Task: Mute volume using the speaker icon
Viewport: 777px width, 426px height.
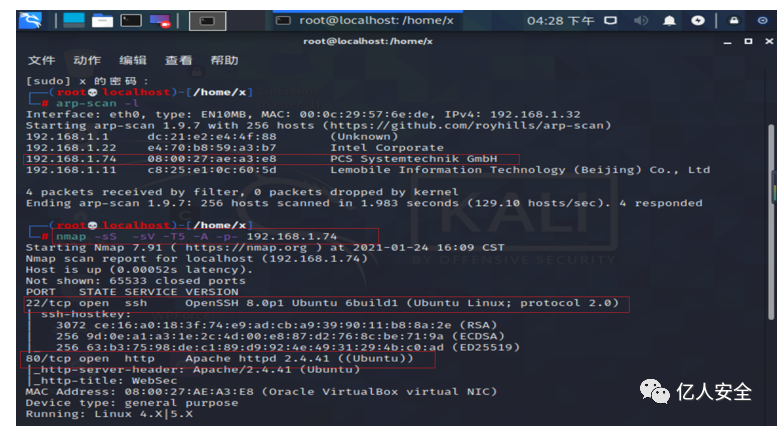Action: 640,21
